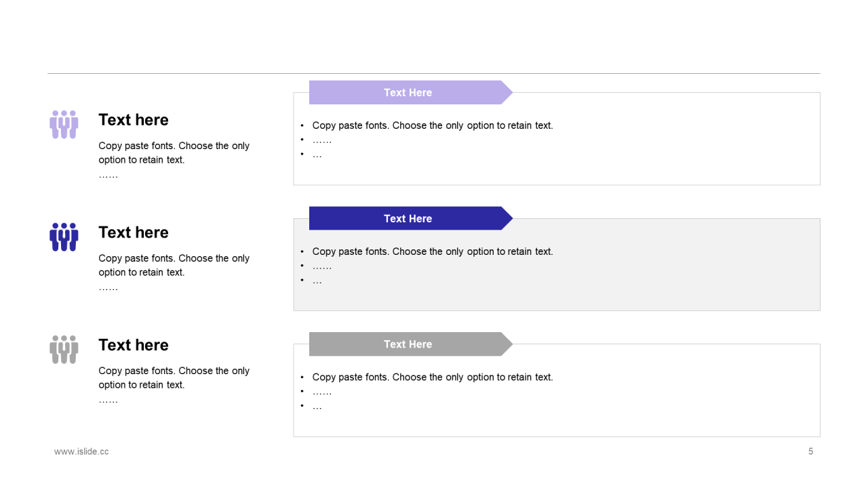
Task: Click the first bullet line in gray-filled middle box
Action: coord(433,251)
